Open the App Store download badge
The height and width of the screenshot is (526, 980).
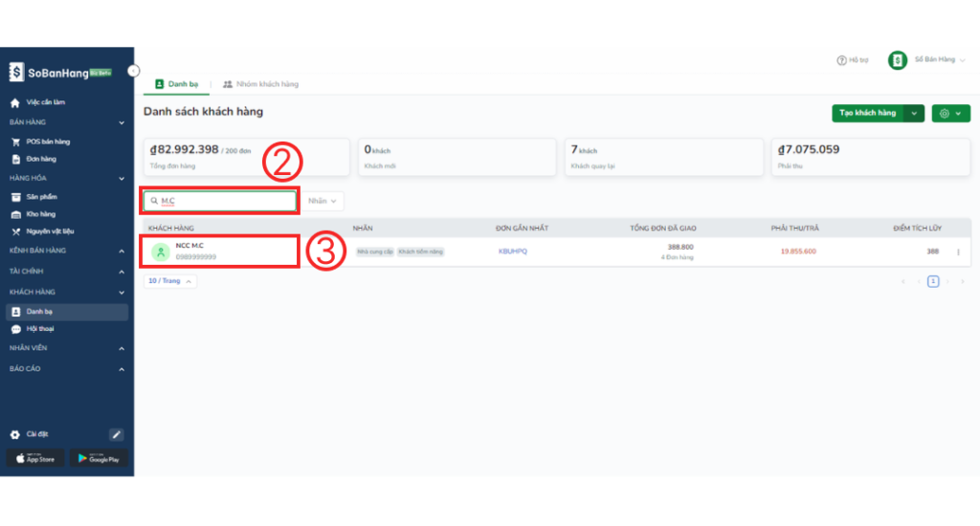click(35, 458)
